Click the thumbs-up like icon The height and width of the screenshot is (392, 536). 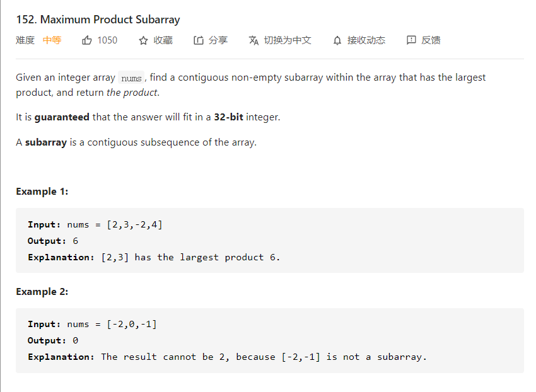click(87, 40)
